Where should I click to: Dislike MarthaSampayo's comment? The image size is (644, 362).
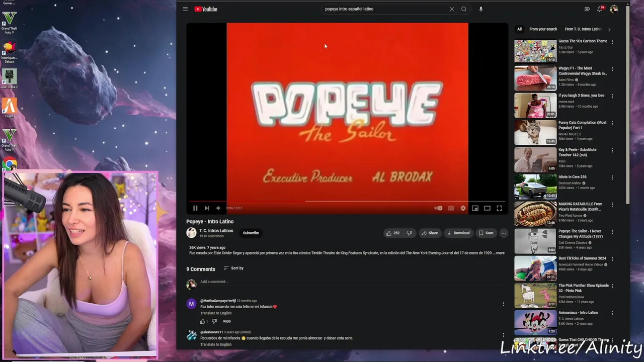(x=214, y=321)
